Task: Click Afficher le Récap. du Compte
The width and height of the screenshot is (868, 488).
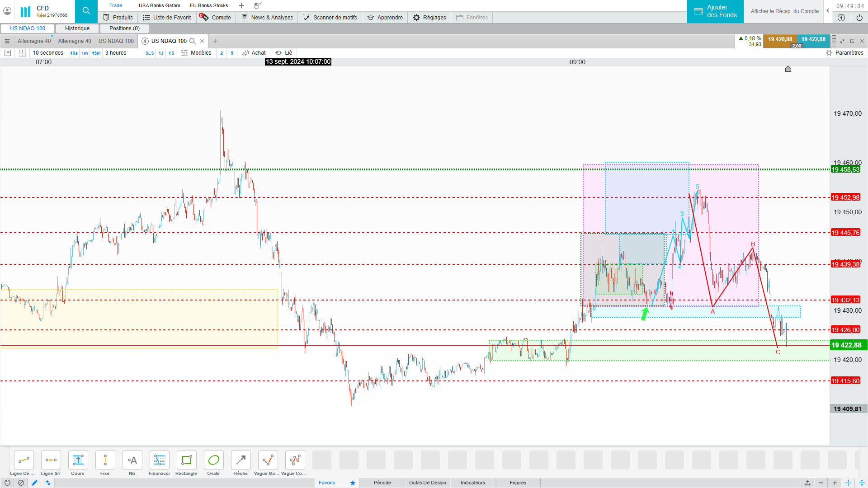Action: [784, 11]
